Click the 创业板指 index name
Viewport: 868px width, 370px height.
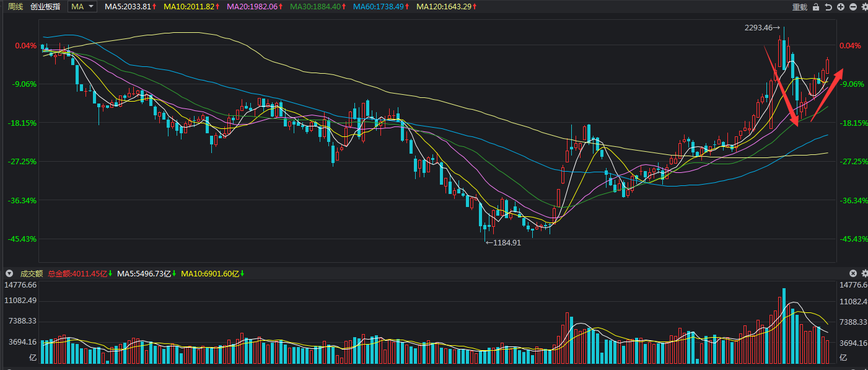46,7
